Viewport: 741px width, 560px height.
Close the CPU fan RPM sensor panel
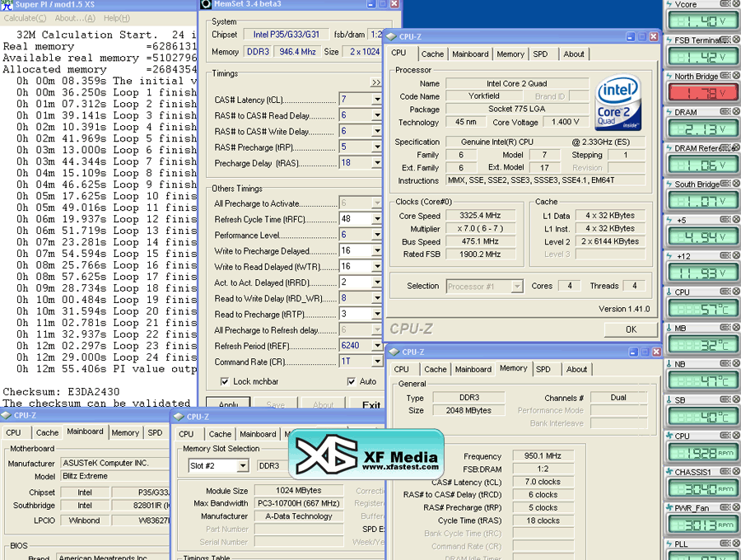[736, 436]
